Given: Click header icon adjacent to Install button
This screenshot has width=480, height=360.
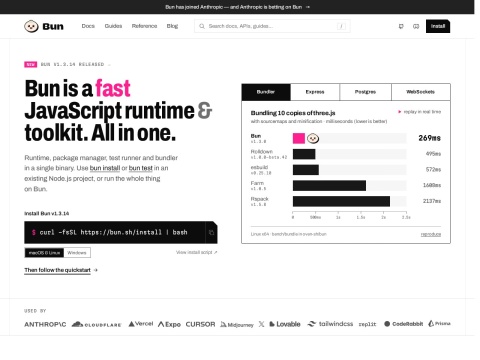Looking at the screenshot, I should point(416,26).
